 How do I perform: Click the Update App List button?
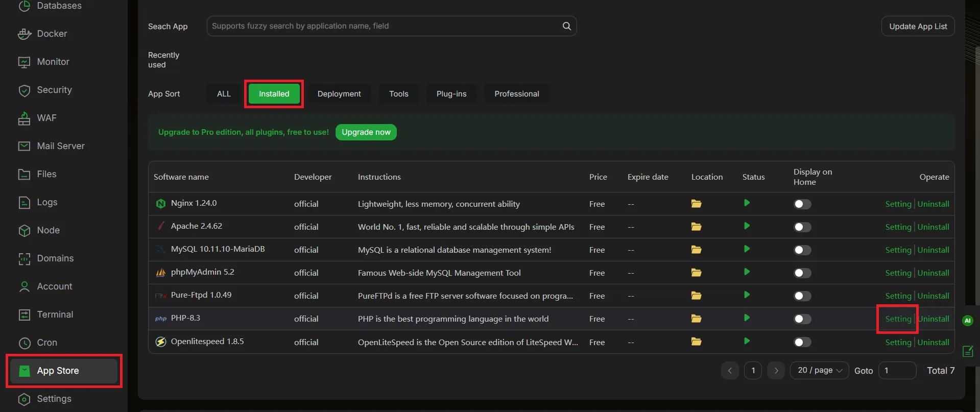[x=918, y=26]
